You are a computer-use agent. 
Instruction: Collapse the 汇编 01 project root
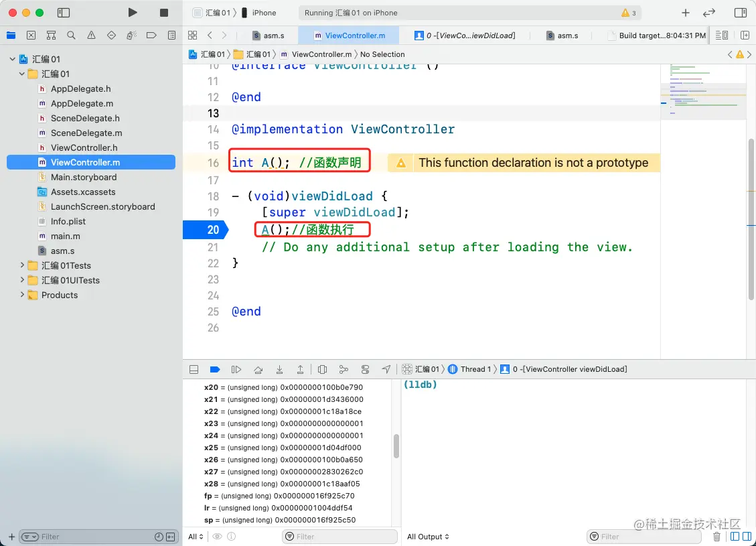coord(13,59)
